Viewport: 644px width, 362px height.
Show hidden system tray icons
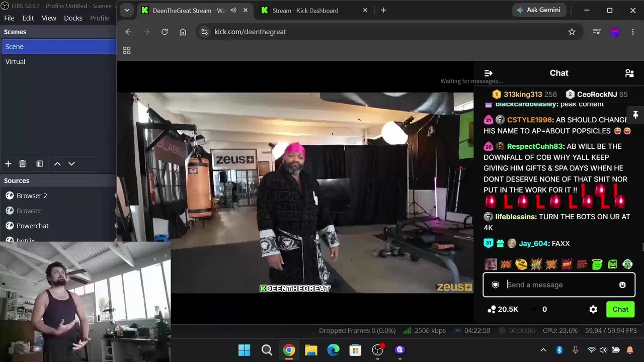543,350
